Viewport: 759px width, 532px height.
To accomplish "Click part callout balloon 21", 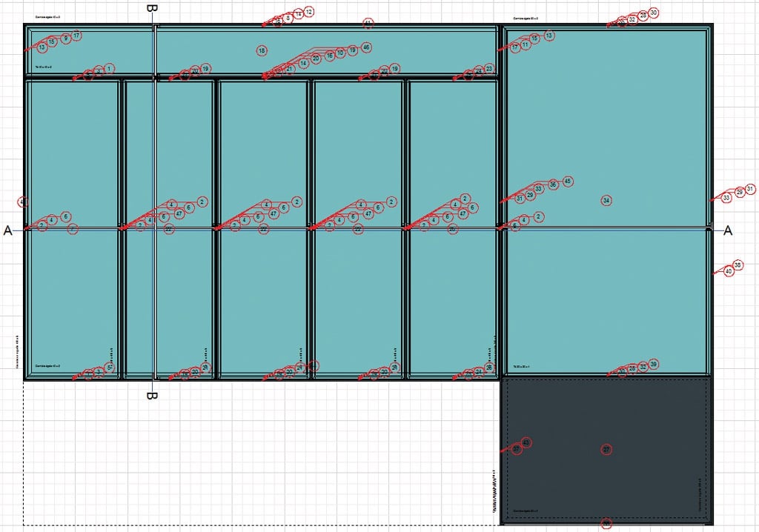I will 290,69.
